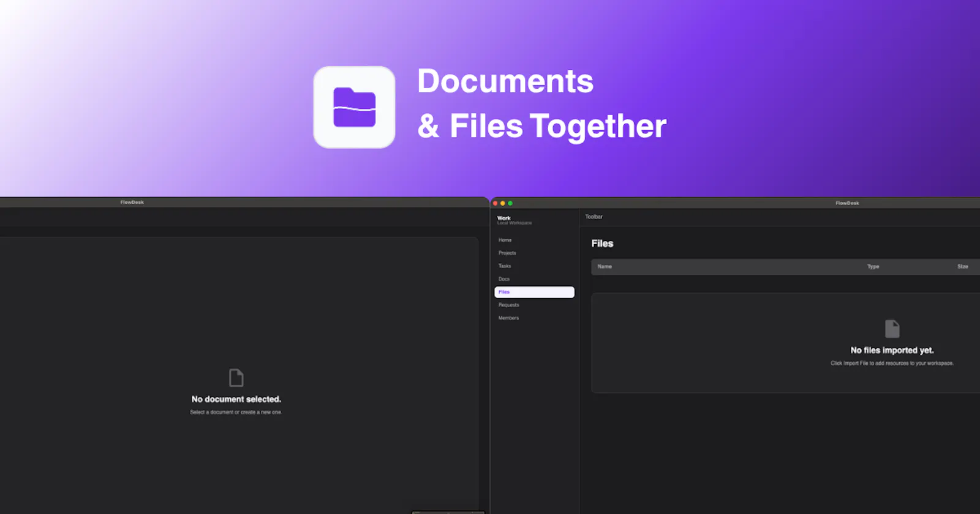Minimize the right FlowDesk window with the yellow button
Viewport: 980px width, 514px height.
click(x=503, y=203)
